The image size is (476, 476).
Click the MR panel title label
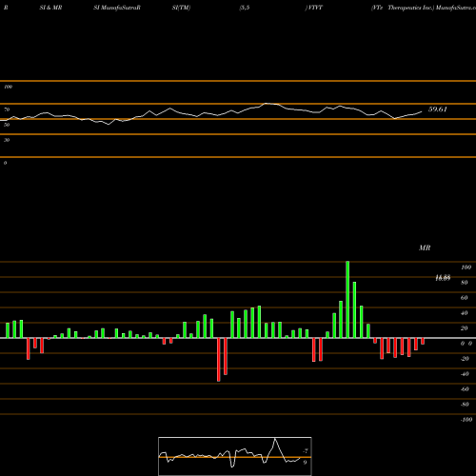click(425, 248)
